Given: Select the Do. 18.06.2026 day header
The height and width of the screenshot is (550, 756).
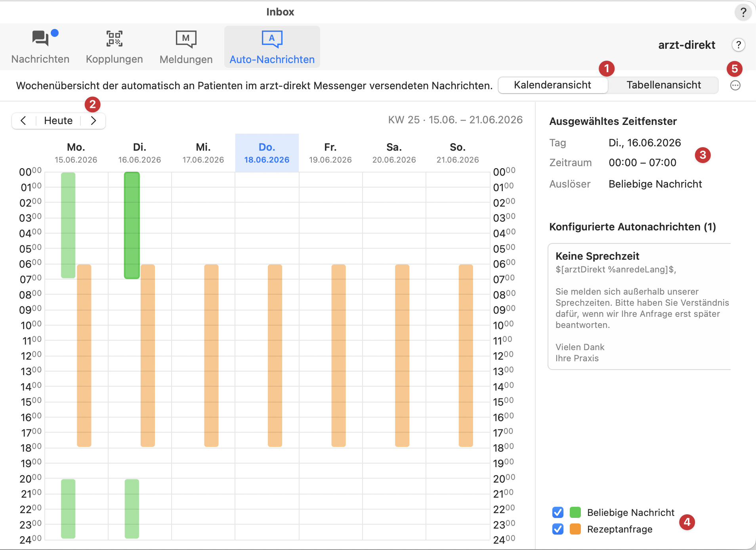Looking at the screenshot, I should (267, 153).
